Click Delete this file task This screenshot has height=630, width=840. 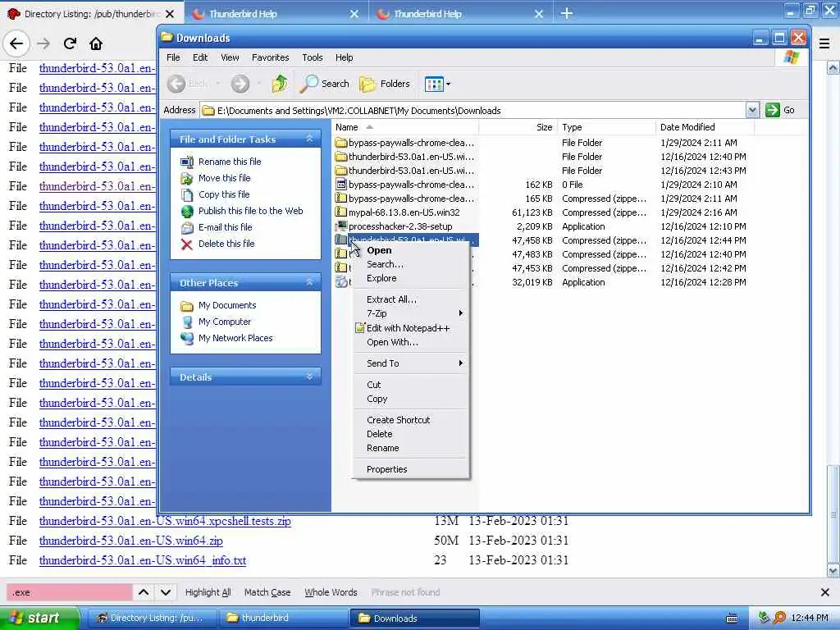[226, 244]
